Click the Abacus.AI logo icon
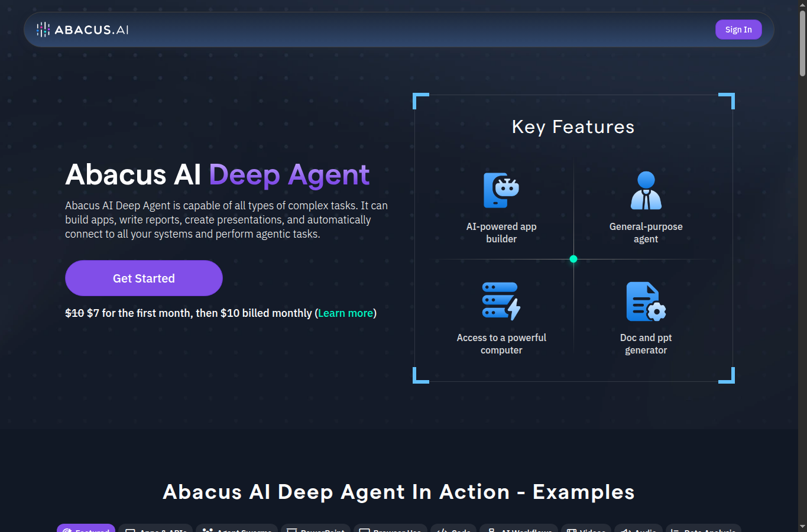807x532 pixels. coord(43,30)
